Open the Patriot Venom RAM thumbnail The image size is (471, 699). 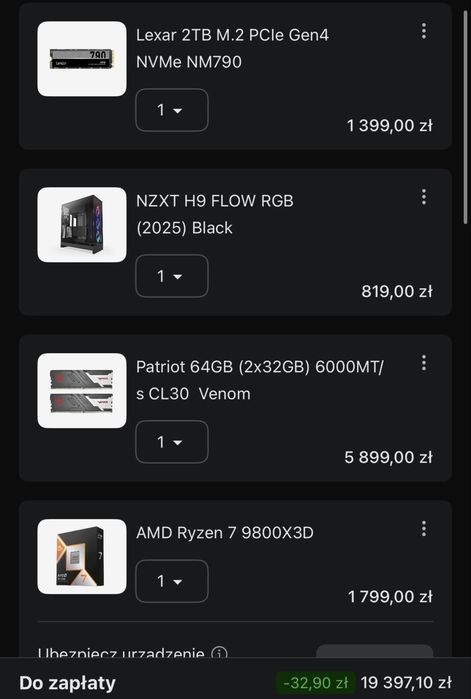(x=82, y=391)
